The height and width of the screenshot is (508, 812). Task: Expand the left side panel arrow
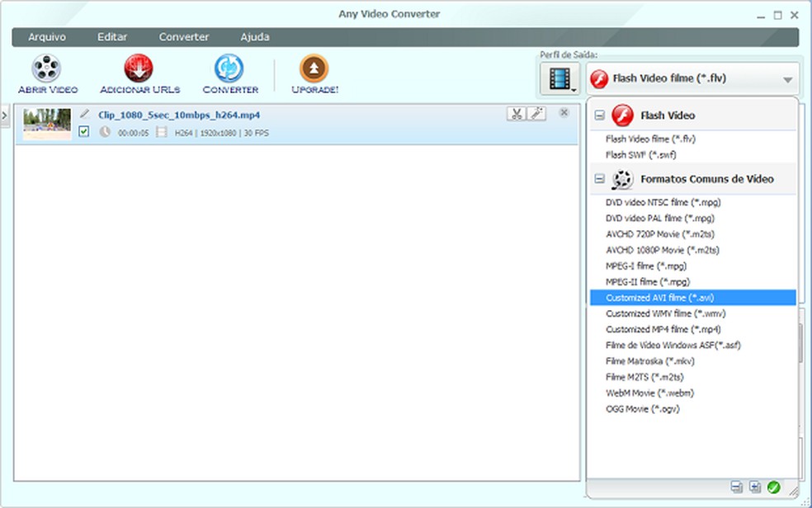click(5, 115)
